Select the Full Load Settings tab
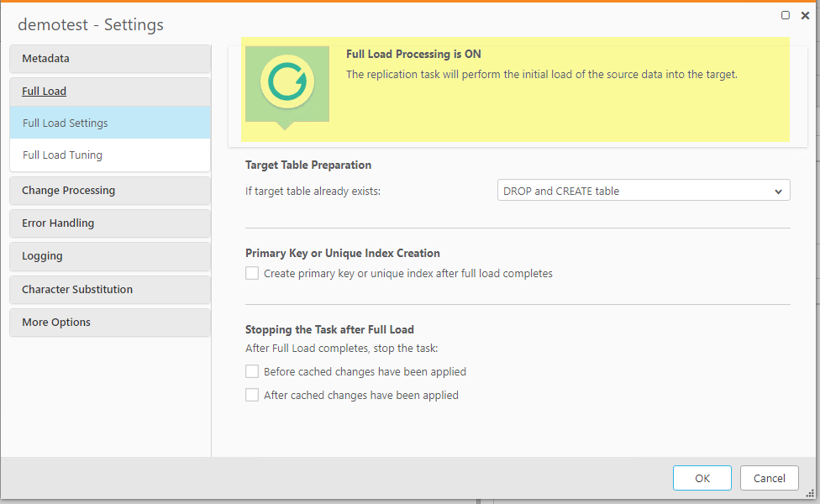The height and width of the screenshot is (504, 820). click(109, 122)
